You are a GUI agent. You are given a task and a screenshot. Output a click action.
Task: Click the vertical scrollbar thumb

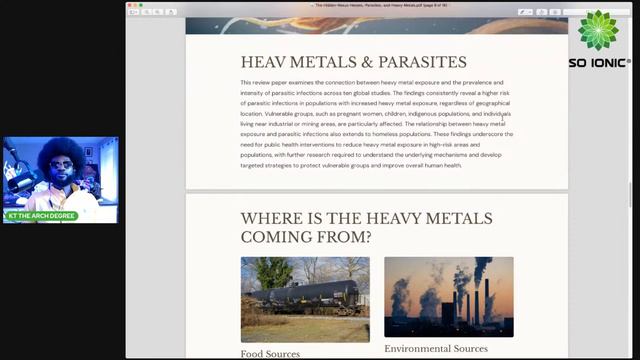point(630,194)
